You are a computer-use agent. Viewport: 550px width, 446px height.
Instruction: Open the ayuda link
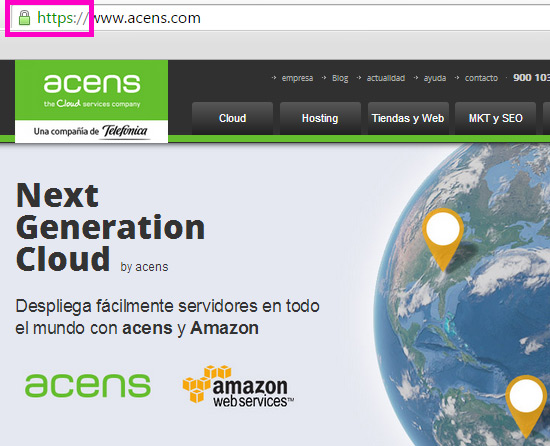435,78
